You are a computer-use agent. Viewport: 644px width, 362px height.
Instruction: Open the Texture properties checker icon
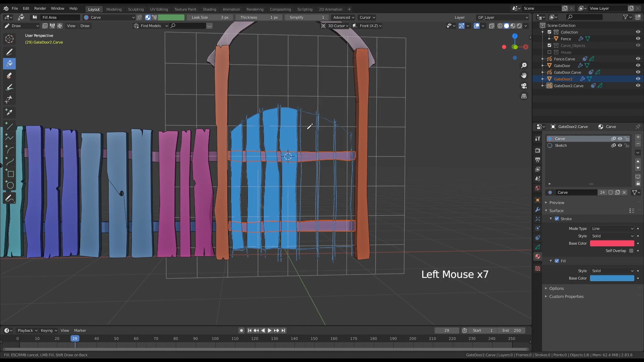coord(538,268)
